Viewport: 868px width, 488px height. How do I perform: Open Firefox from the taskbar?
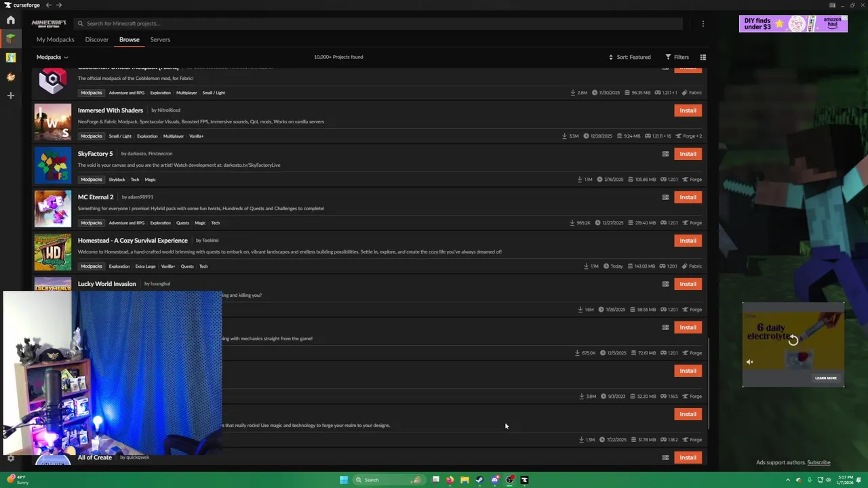click(x=450, y=480)
